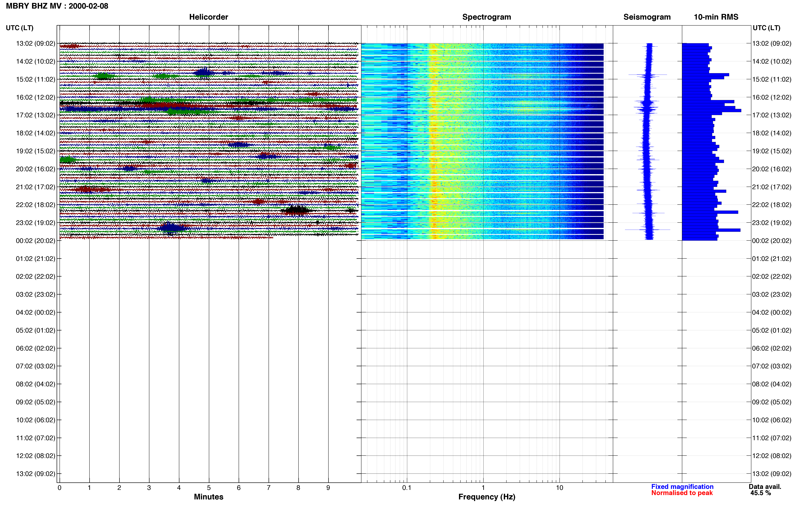Select right time label '07:02 (03:02)'
Viewport: 812px width, 508px height.
[x=772, y=366]
